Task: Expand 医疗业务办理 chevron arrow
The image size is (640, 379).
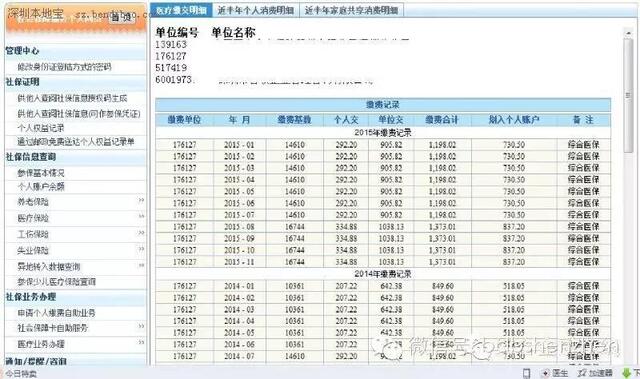Action: tap(141, 342)
